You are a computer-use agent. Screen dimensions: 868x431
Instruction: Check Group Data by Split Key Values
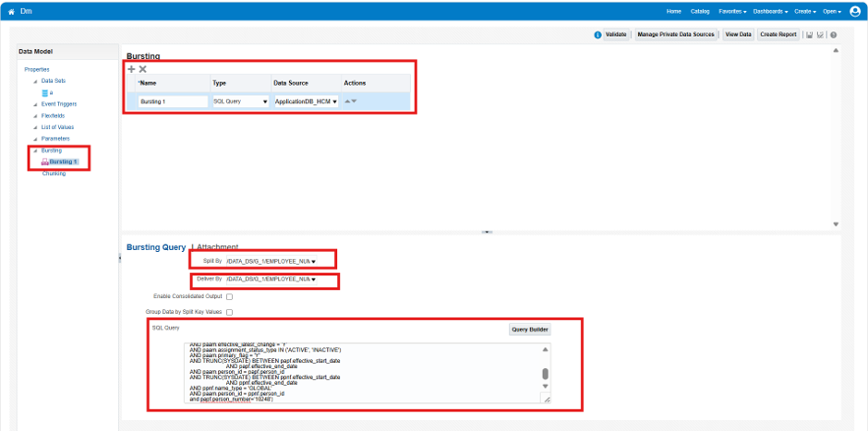(x=229, y=312)
